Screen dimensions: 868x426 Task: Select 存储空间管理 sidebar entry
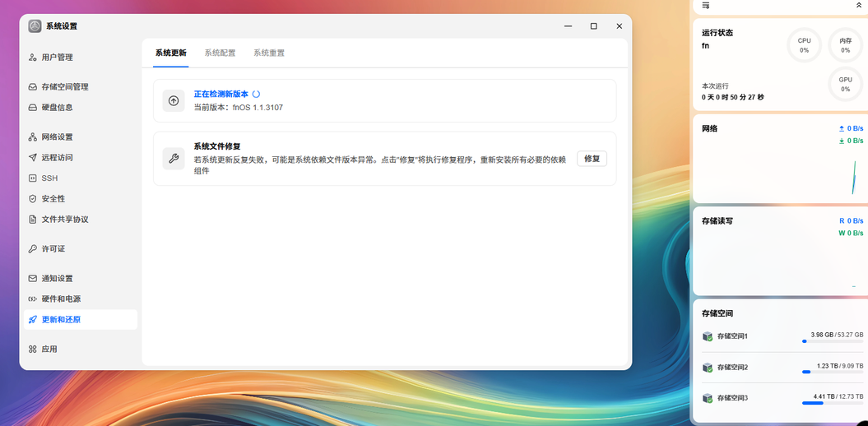81,87
